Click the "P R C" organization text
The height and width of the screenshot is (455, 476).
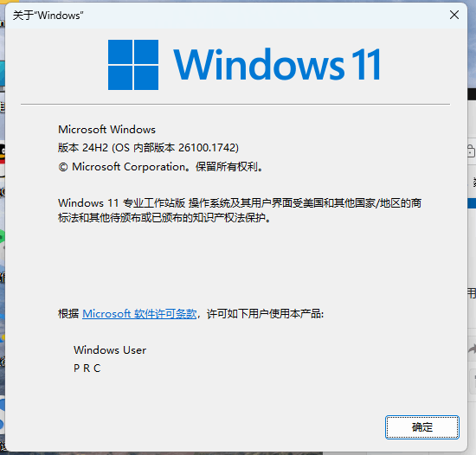[87, 368]
